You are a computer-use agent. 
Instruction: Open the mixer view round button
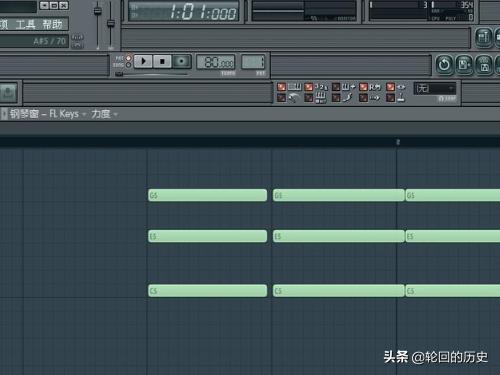(x=483, y=37)
